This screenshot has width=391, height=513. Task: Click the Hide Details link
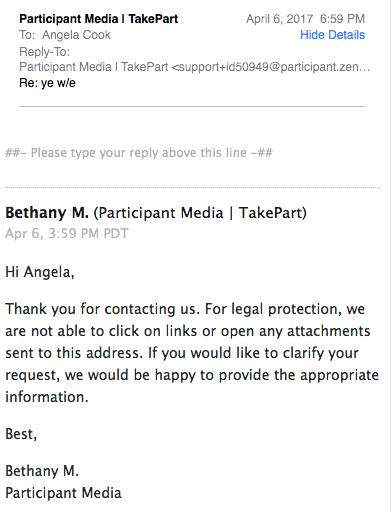pyautogui.click(x=332, y=35)
